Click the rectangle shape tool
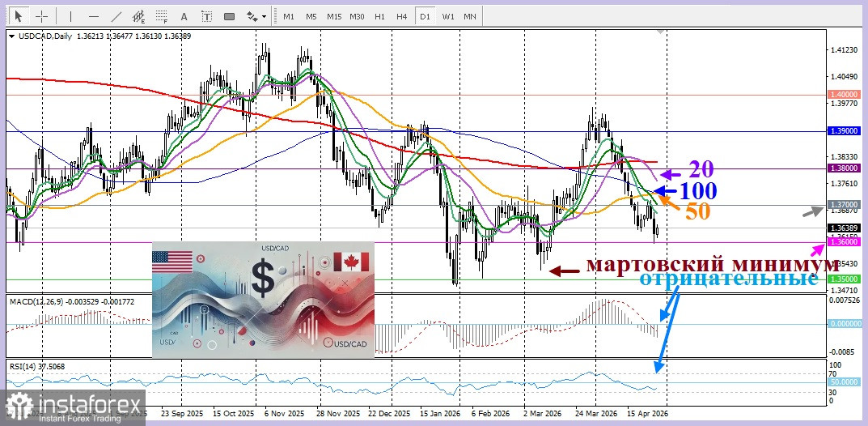868x426 pixels. click(229, 16)
